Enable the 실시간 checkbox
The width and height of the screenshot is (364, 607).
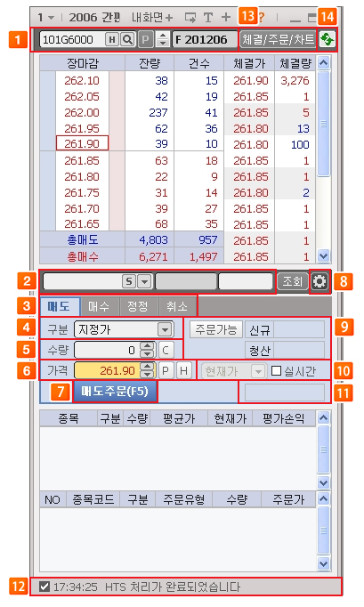pyautogui.click(x=276, y=371)
